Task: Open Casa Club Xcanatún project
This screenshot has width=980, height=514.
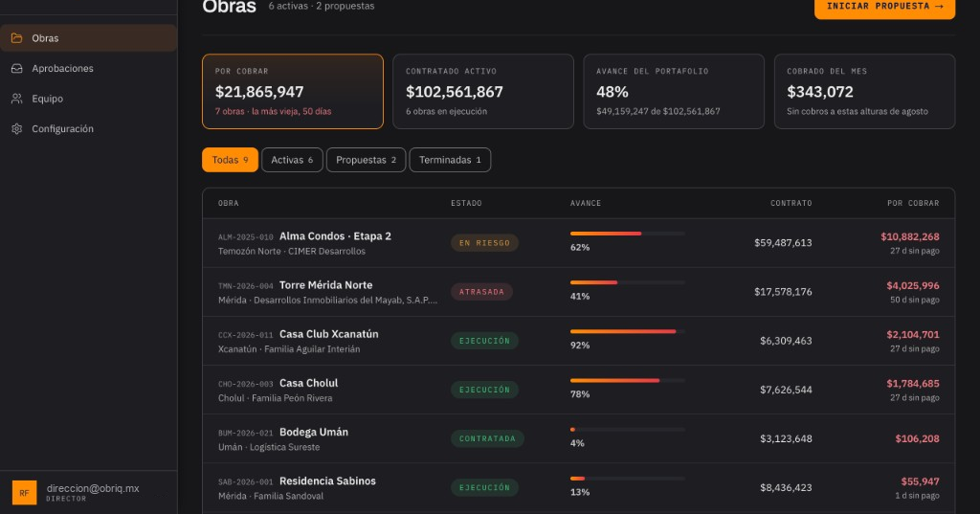Action: [x=329, y=334]
